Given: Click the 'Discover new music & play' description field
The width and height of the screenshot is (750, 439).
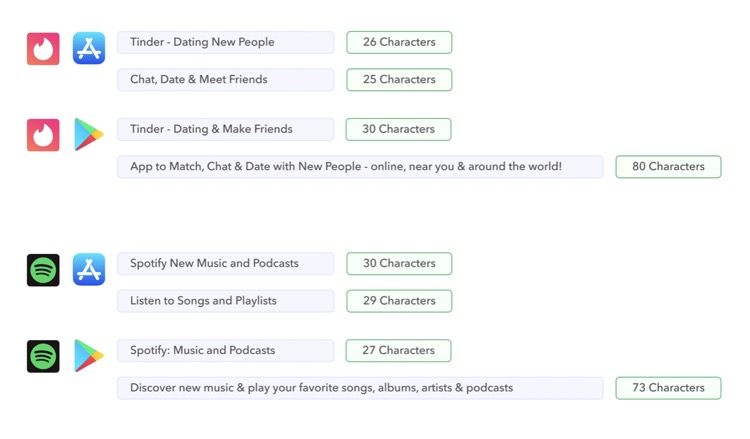Looking at the screenshot, I should (x=360, y=388).
